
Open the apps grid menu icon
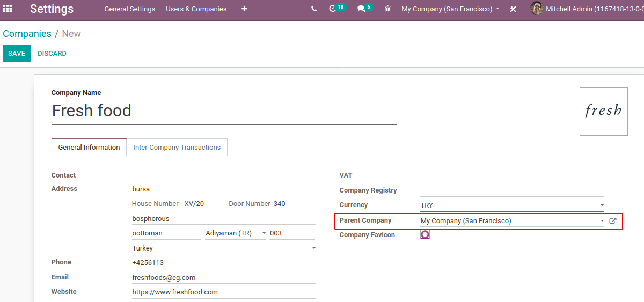point(8,9)
